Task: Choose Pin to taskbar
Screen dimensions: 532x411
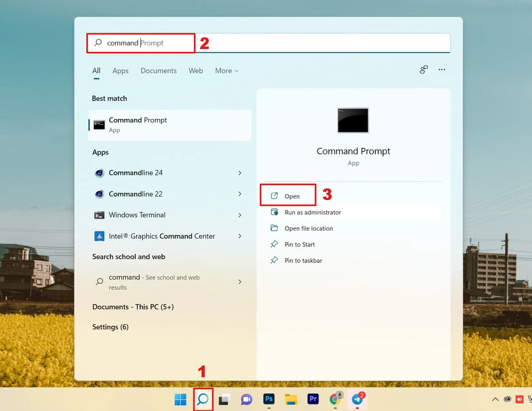Action: [353, 261]
